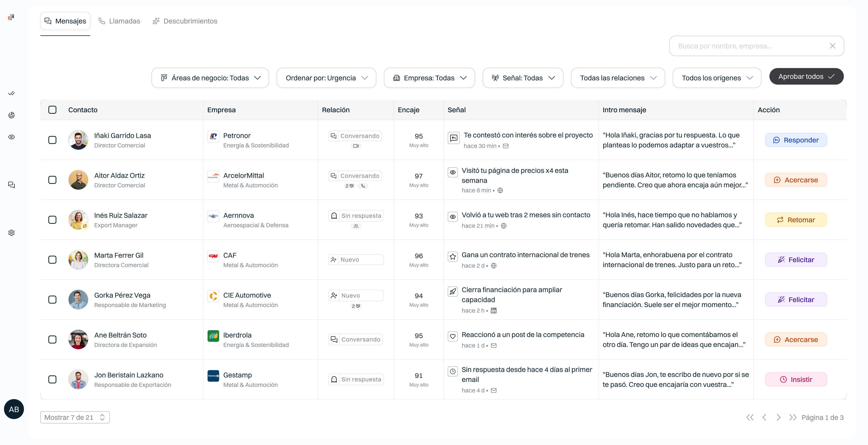868x445 pixels.
Task: Switch to the Llamadas tab
Action: pyautogui.click(x=119, y=21)
